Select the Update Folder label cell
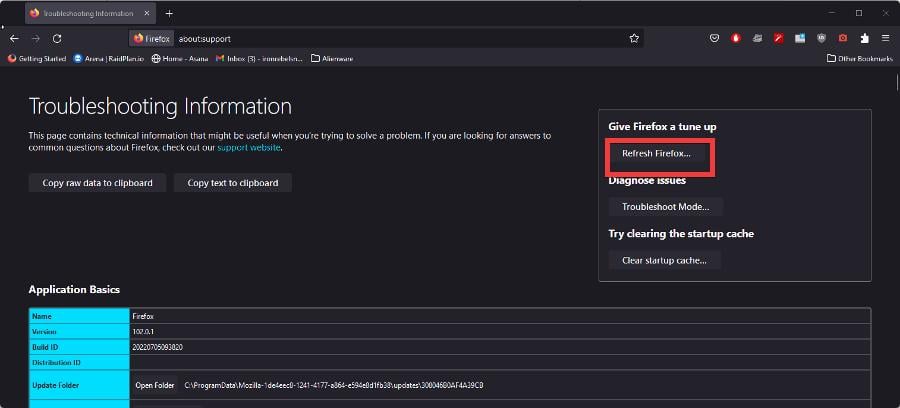This screenshot has height=408, width=900. pos(79,385)
